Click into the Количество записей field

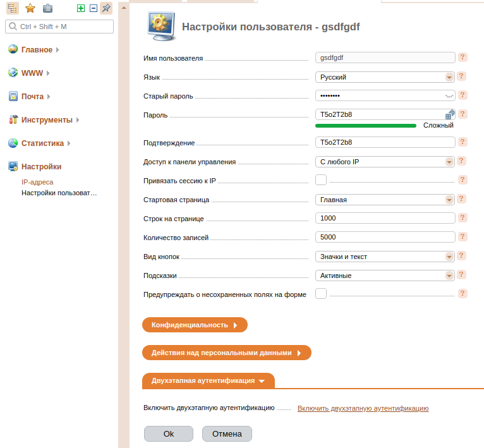385,237
